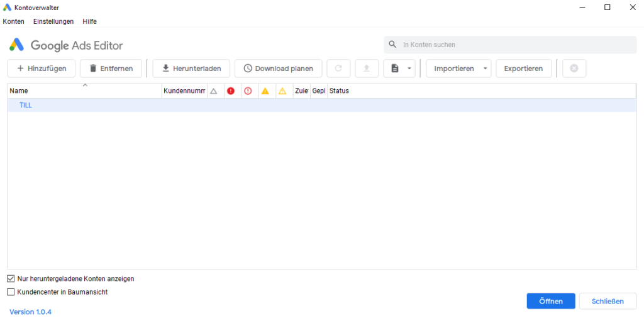Click the Hinzufügen button
644x321 pixels.
[x=41, y=68]
